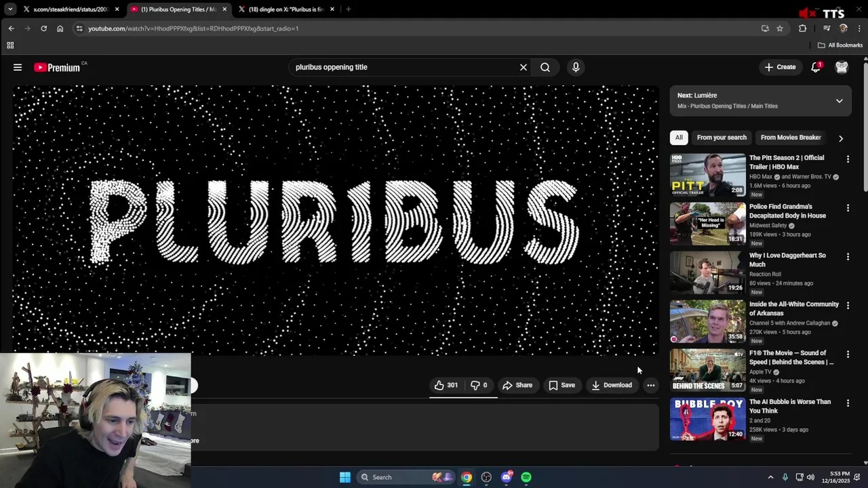Open Inside the All-White Community of Arkansas title
Image resolution: width=868 pixels, height=488 pixels.
(794, 308)
